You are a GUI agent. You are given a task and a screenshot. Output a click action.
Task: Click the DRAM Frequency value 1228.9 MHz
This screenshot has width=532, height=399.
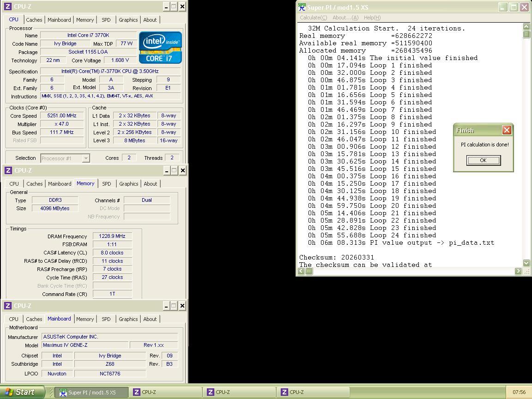112,236
